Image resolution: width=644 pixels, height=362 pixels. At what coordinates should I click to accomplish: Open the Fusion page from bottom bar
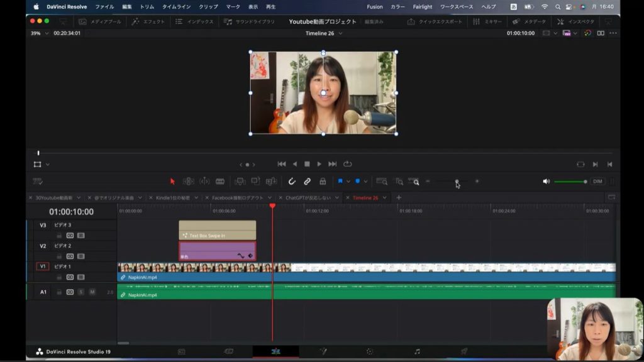[x=324, y=352]
